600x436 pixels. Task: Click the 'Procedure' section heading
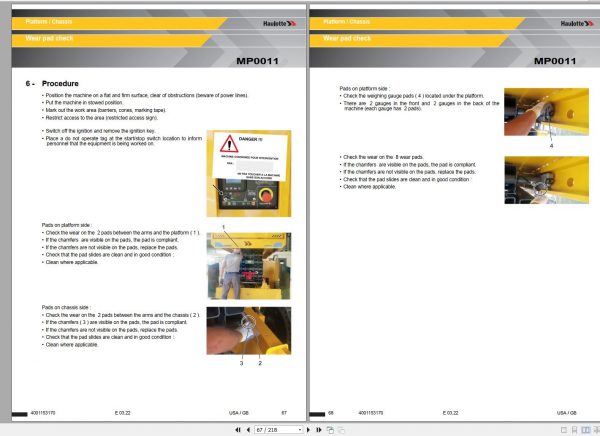tap(60, 83)
